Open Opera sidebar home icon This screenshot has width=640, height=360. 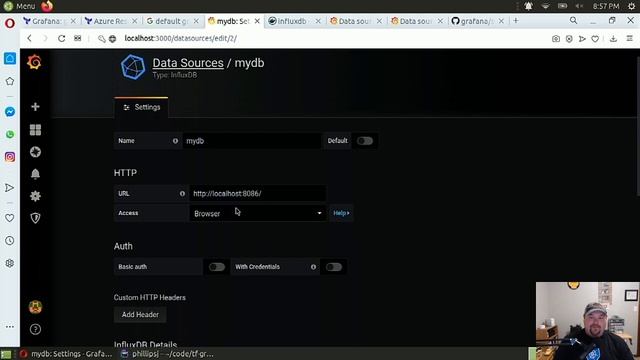(x=10, y=58)
